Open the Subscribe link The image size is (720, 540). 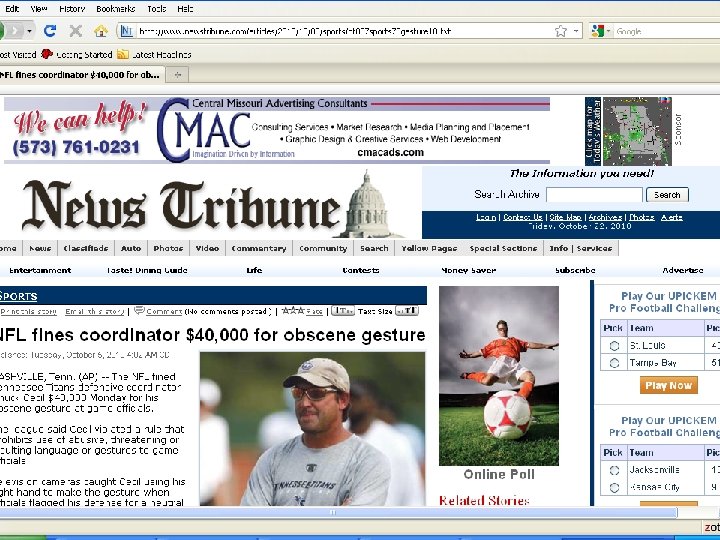click(575, 270)
